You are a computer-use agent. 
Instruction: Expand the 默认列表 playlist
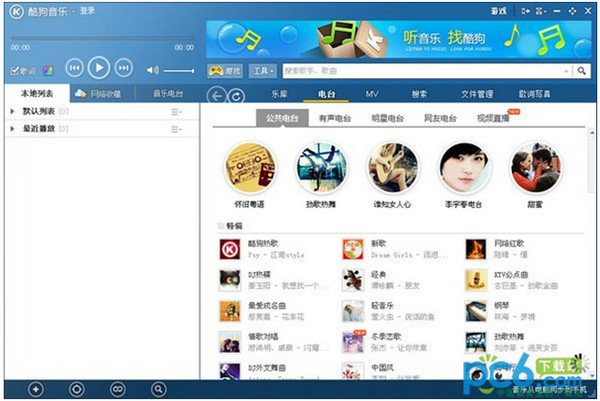point(11,112)
